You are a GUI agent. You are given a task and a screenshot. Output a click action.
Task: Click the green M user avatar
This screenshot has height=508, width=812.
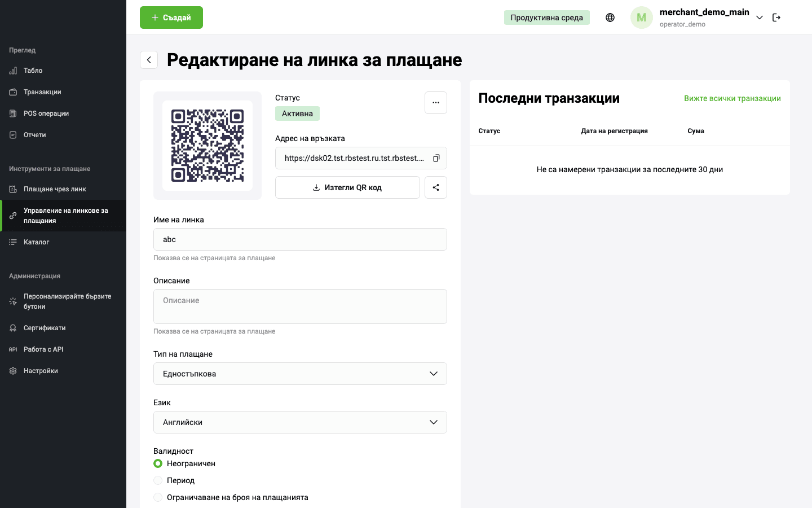pos(641,17)
